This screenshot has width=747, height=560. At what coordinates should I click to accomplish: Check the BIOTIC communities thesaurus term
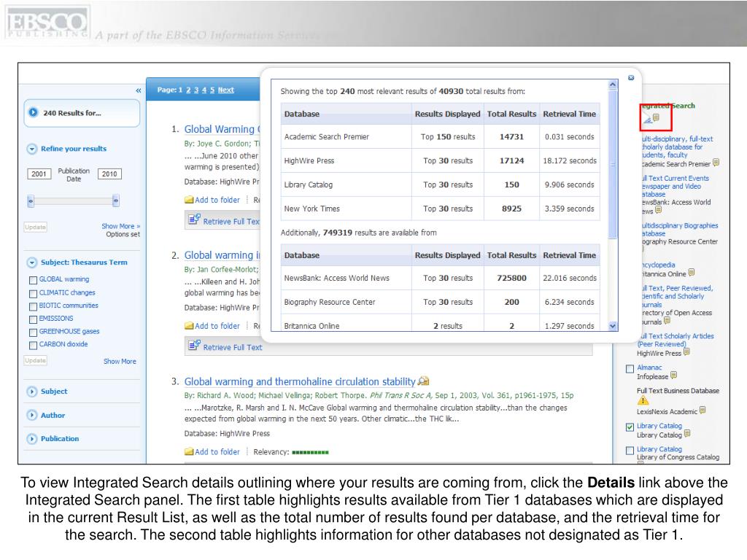pyautogui.click(x=34, y=306)
